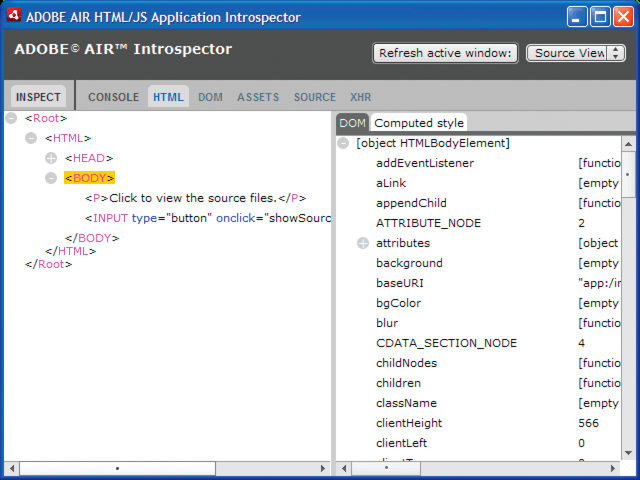Switch to the CONSOLE tab
Viewport: 640px width, 480px height.
113,97
